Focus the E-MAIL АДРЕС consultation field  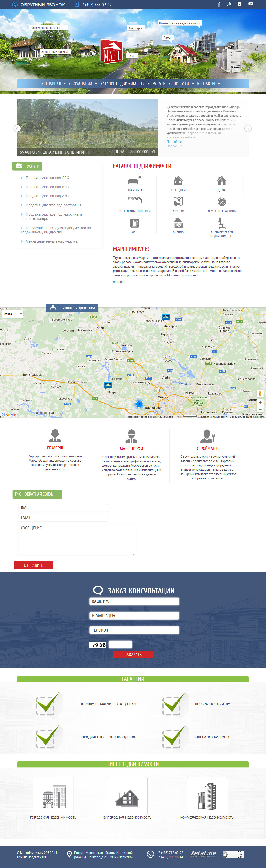(x=134, y=616)
